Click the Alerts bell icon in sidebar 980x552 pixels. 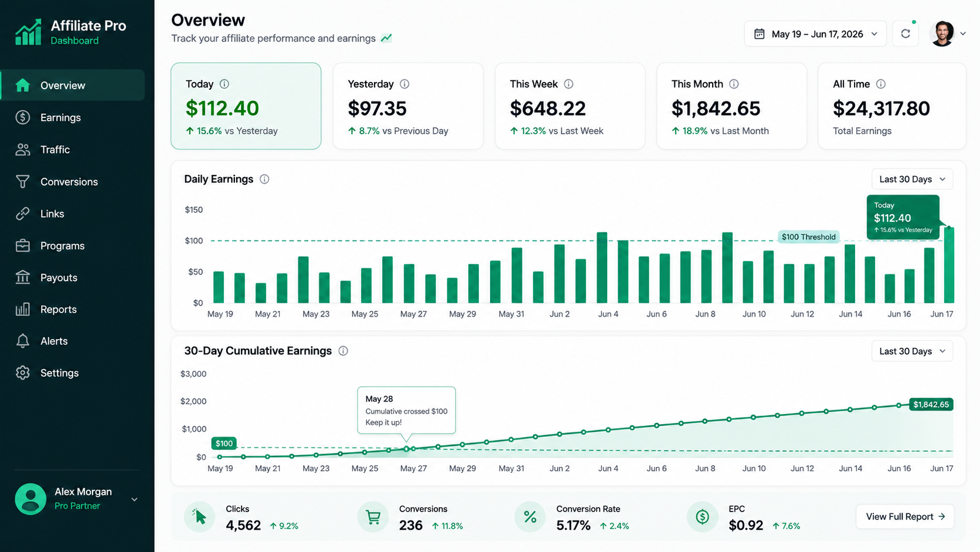pyautogui.click(x=23, y=341)
